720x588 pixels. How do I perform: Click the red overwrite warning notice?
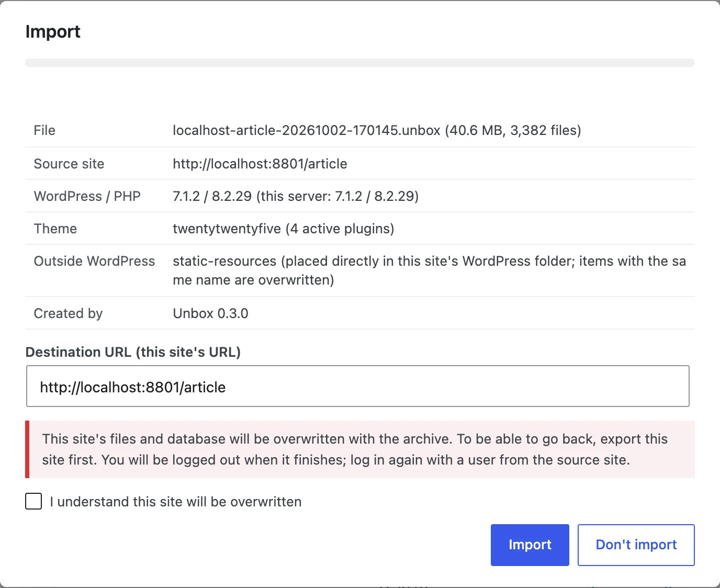(360, 449)
